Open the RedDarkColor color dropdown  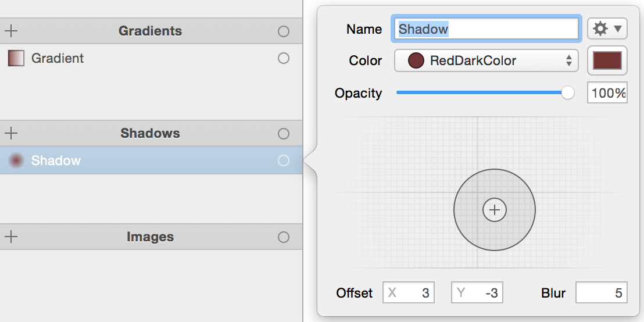[486, 60]
